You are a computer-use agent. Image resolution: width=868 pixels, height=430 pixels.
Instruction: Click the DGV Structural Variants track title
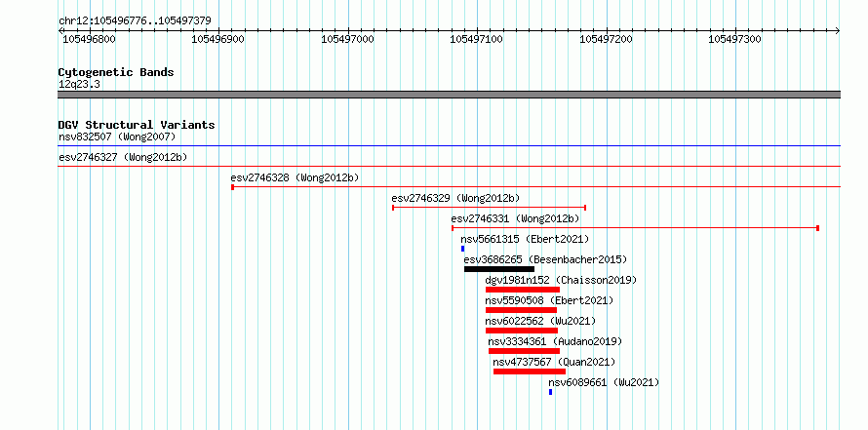pyautogui.click(x=137, y=125)
